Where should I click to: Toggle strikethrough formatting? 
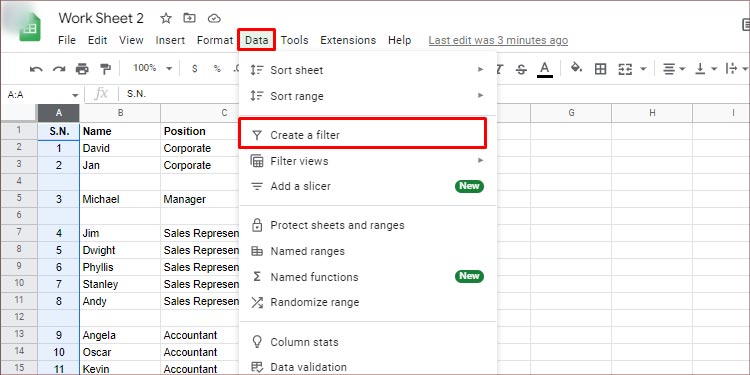521,69
